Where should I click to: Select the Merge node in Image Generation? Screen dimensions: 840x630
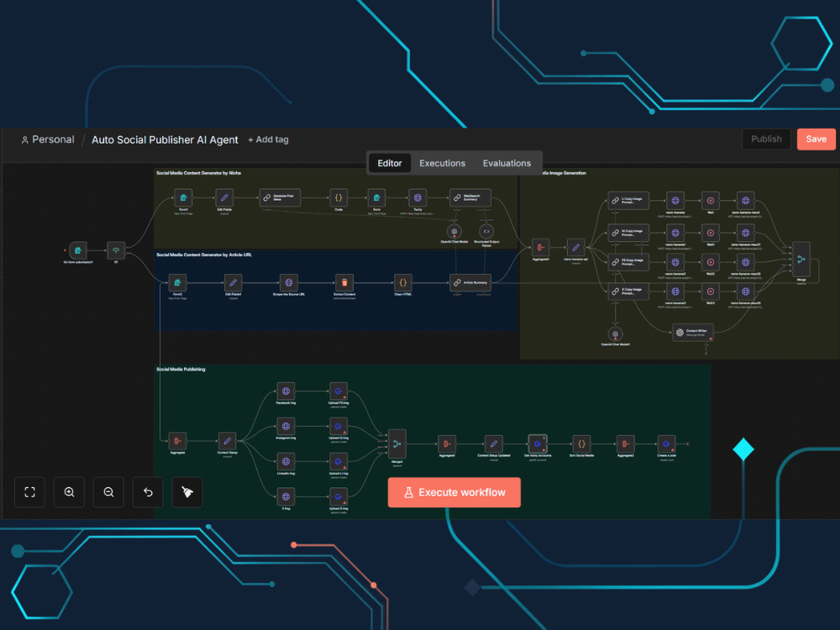coord(801,260)
